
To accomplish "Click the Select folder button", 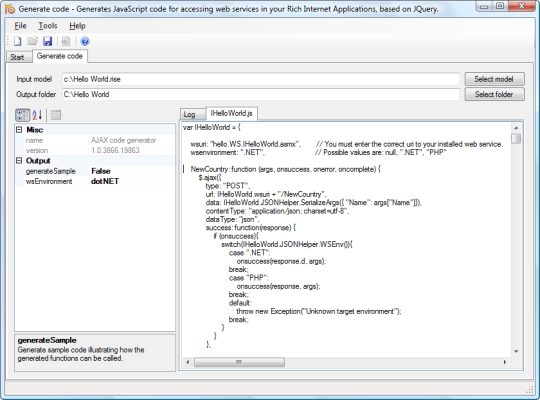I will click(x=495, y=94).
